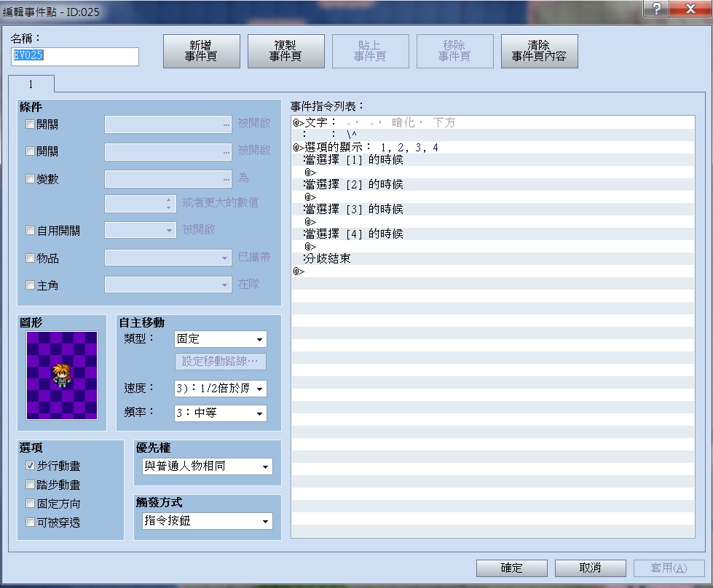Select event page tab 1

31,84
